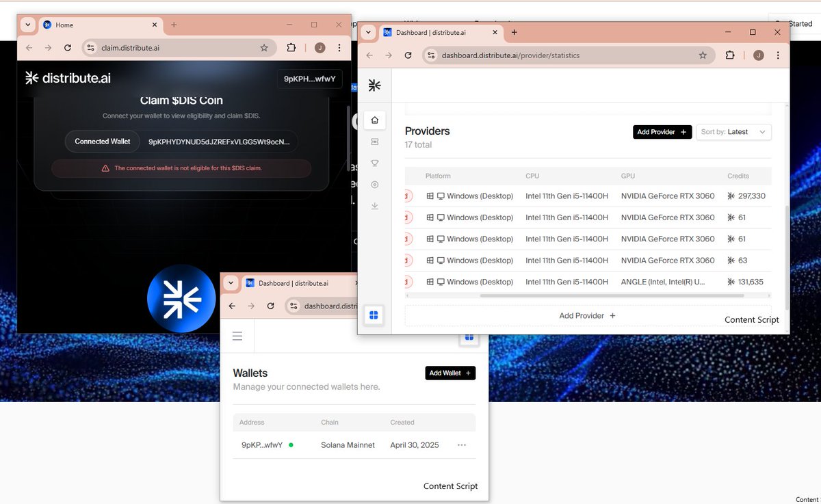
Task: Reload page in claim.distribute.ai window
Action: (x=67, y=48)
